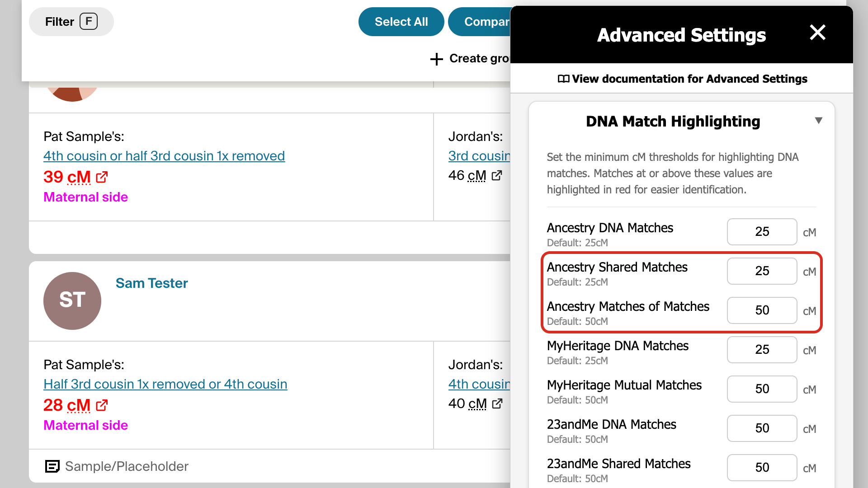Open 4th cousin or half 3rd cousin 1x removed link
The height and width of the screenshot is (488, 868).
point(164,156)
